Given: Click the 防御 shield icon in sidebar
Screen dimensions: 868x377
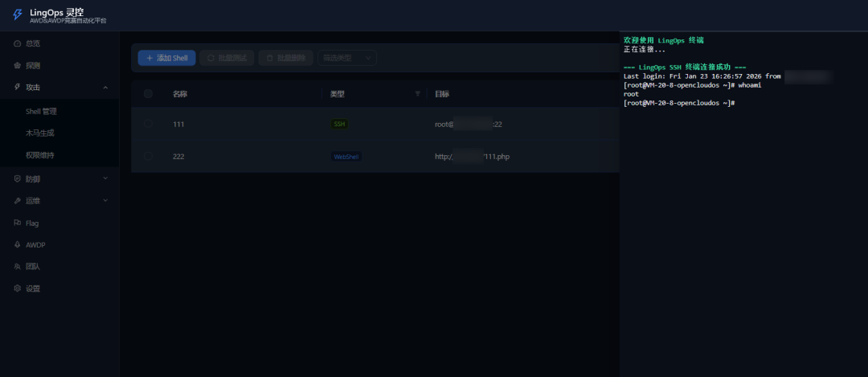Looking at the screenshot, I should [18, 178].
